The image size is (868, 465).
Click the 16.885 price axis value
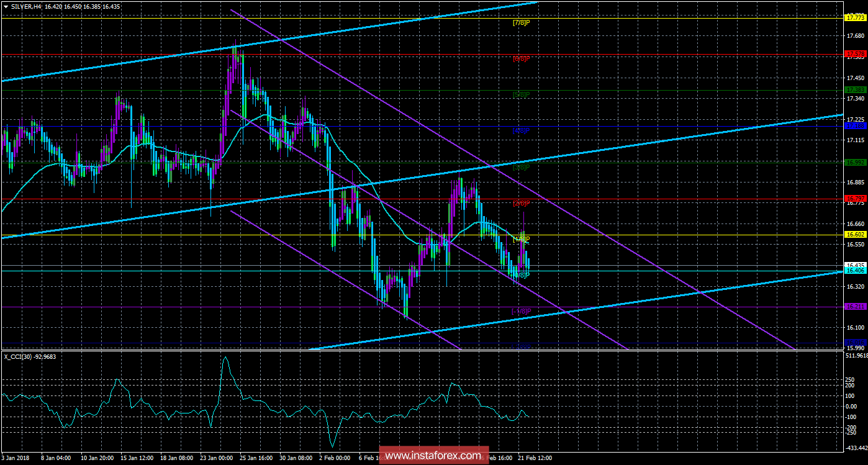click(855, 183)
